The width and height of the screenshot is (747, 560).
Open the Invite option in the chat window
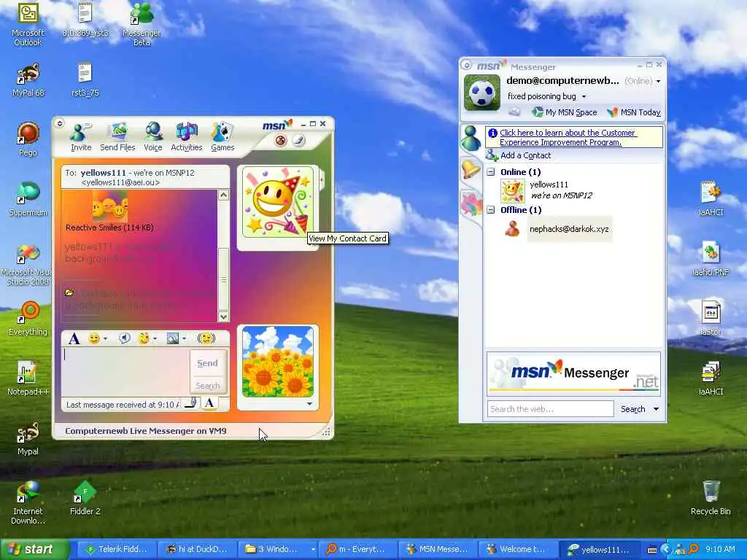[80, 137]
